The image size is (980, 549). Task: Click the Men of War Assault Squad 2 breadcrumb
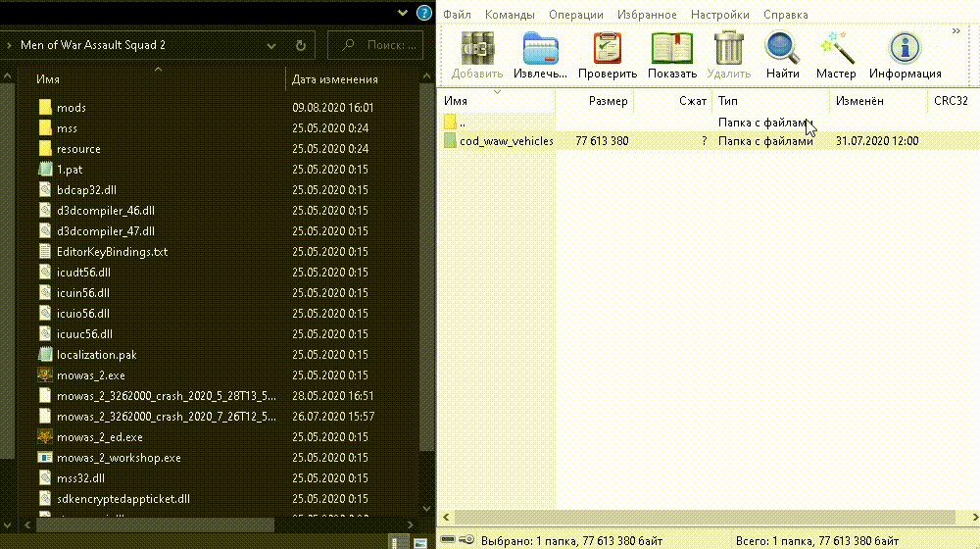pos(93,45)
